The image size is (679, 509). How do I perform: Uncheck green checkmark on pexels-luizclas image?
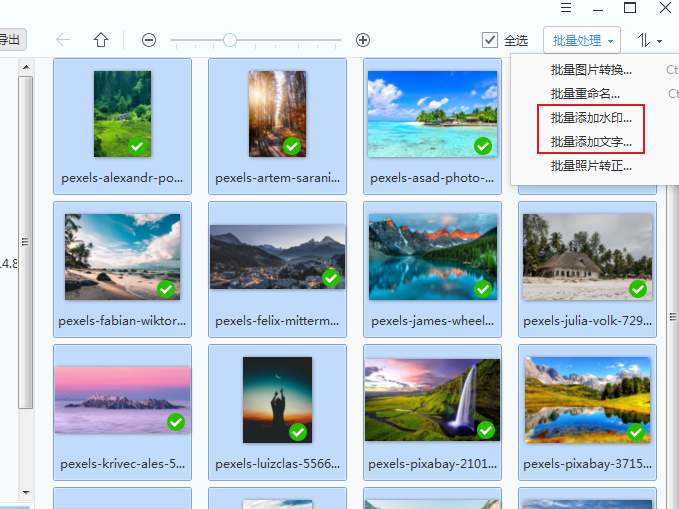[x=298, y=432]
